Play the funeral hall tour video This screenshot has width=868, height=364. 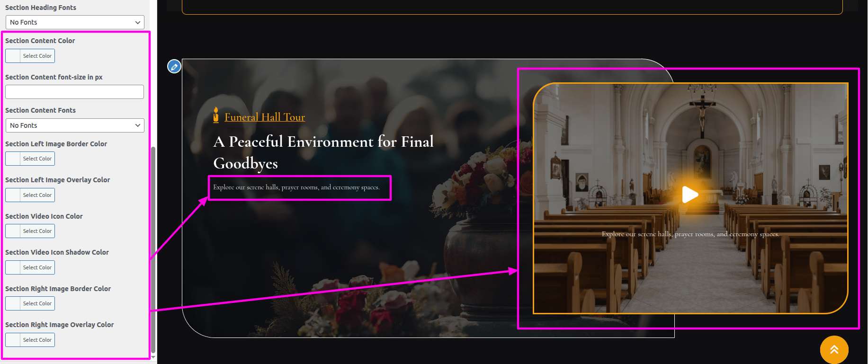pyautogui.click(x=690, y=195)
